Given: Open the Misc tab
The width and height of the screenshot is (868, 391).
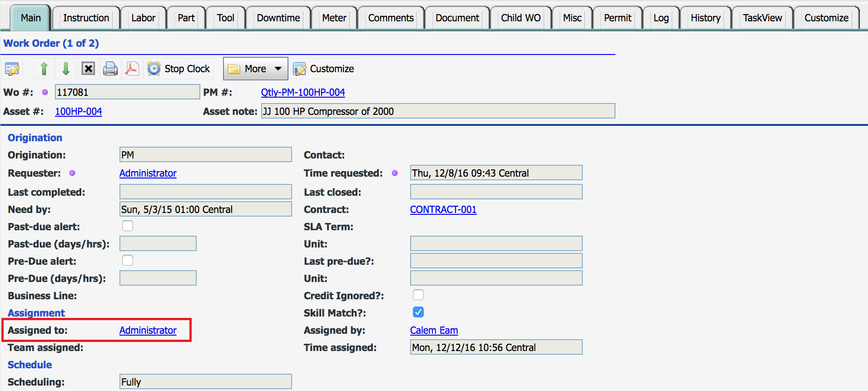Looking at the screenshot, I should (x=572, y=18).
